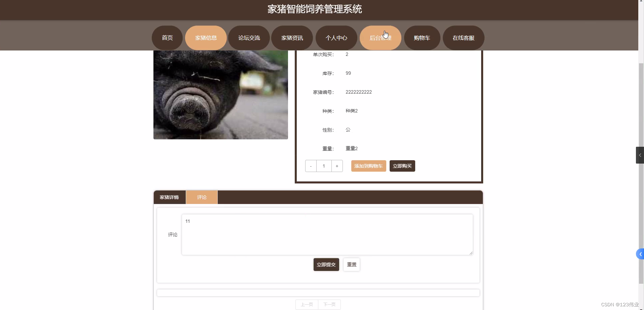Switch to the 评论 comments tab
This screenshot has width=644, height=310.
201,197
